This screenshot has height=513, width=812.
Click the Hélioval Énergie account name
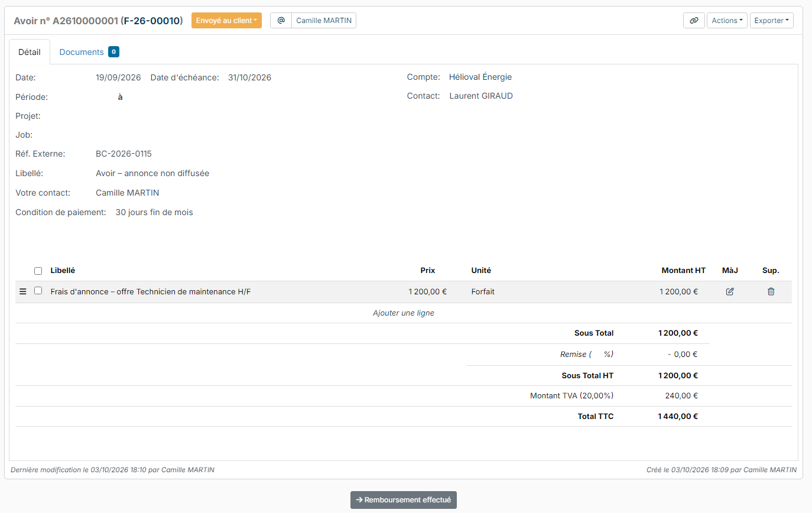pos(480,77)
